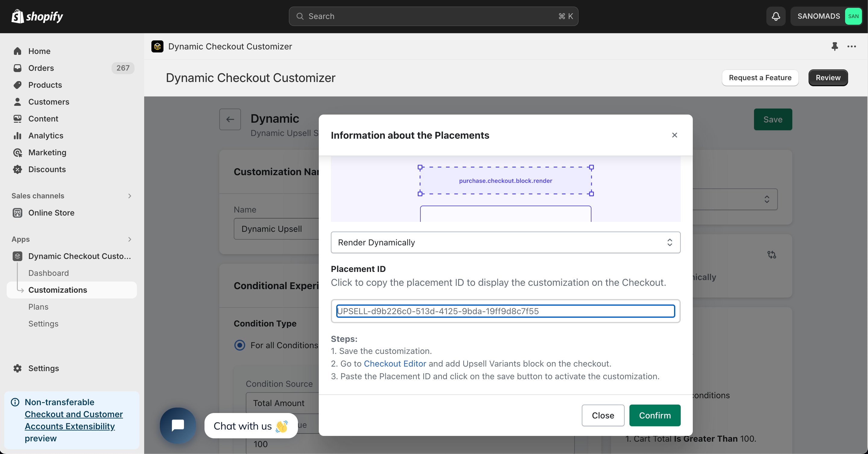Click the Dynamic Checkout Customizer breadcrumb title
The image size is (868, 454).
(230, 46)
